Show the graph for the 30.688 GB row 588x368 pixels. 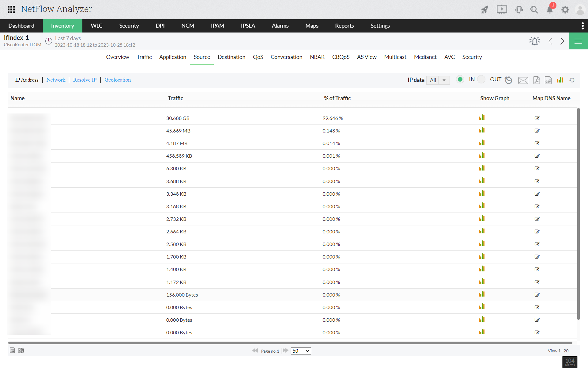(481, 118)
